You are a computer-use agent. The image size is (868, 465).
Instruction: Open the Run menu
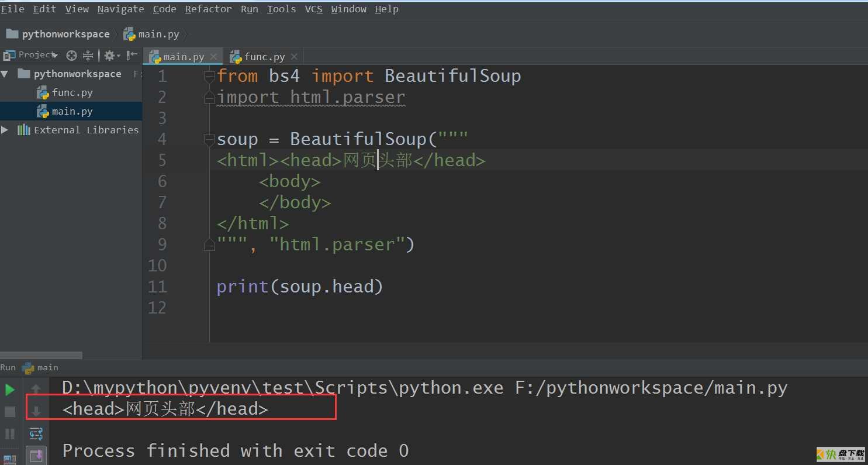click(x=249, y=9)
